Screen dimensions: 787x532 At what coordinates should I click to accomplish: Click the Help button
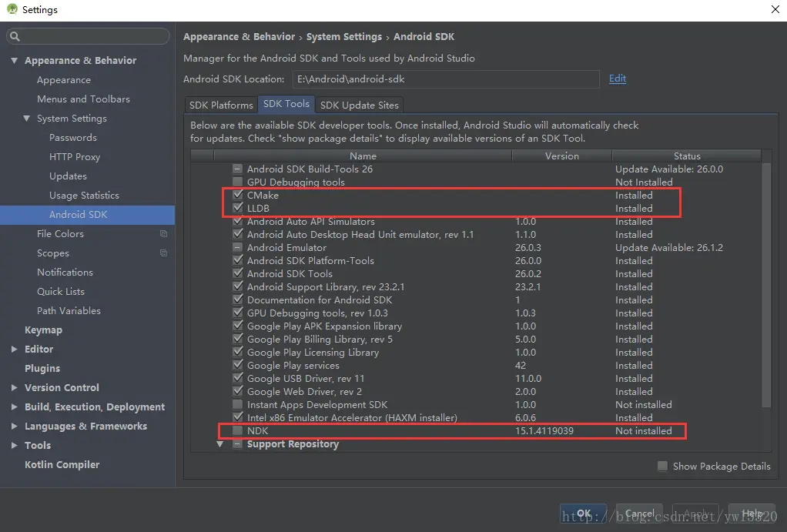[752, 514]
